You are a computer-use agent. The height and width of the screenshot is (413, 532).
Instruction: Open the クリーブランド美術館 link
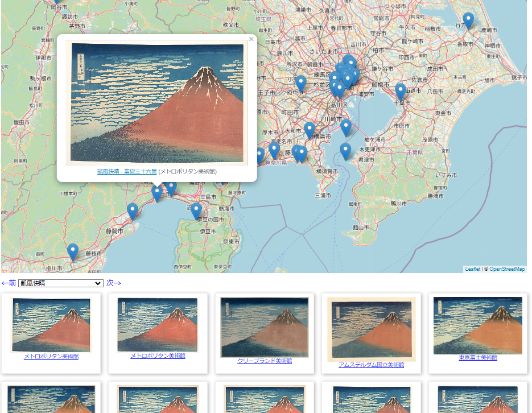click(x=265, y=361)
